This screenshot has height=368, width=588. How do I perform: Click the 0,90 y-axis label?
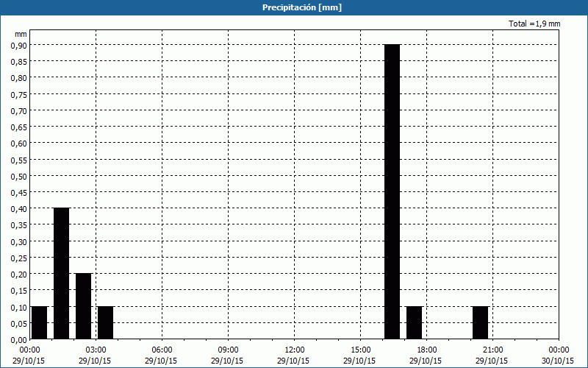pyautogui.click(x=19, y=45)
